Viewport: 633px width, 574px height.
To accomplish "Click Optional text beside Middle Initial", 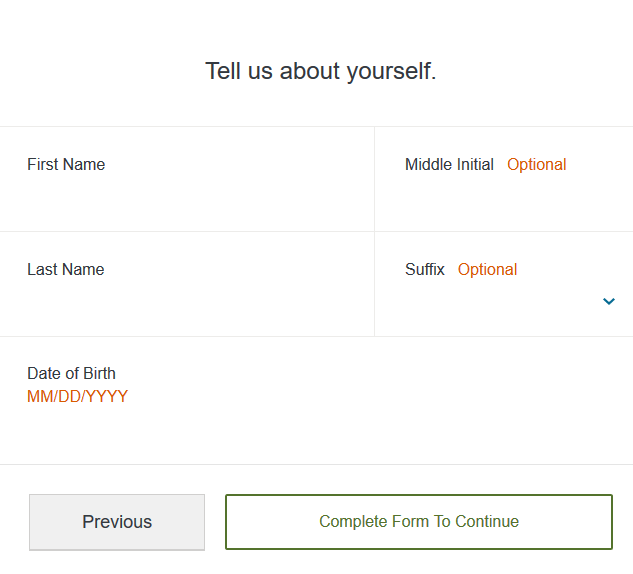I will [537, 164].
